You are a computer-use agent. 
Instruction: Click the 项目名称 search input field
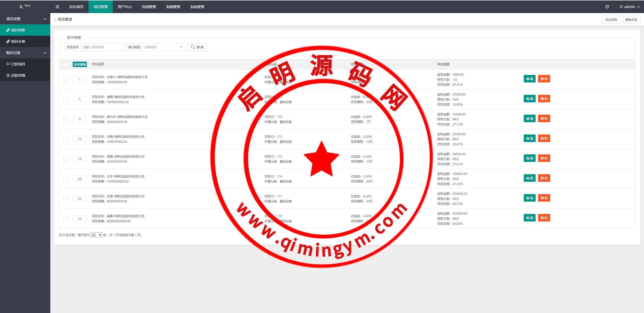click(102, 47)
